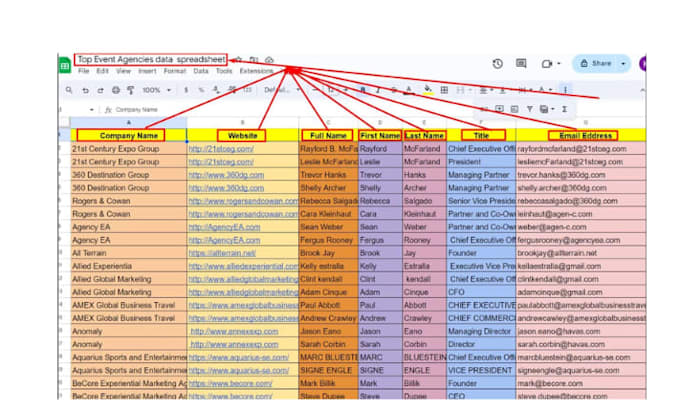Open the functions sigma icon
This screenshot has width=680, height=411.
(x=564, y=109)
